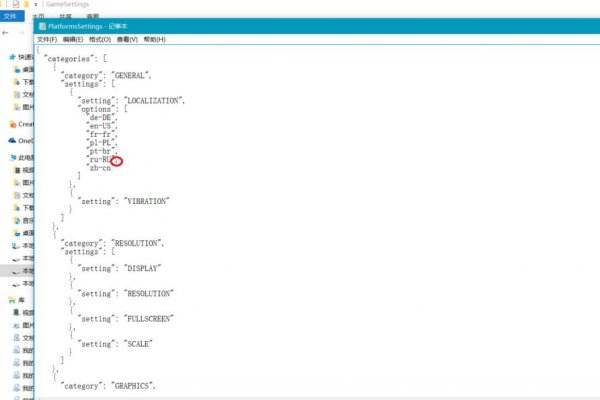The width and height of the screenshot is (600, 400).
Task: Select the Creative Cloud Files icon in sidebar
Action: click(x=13, y=124)
